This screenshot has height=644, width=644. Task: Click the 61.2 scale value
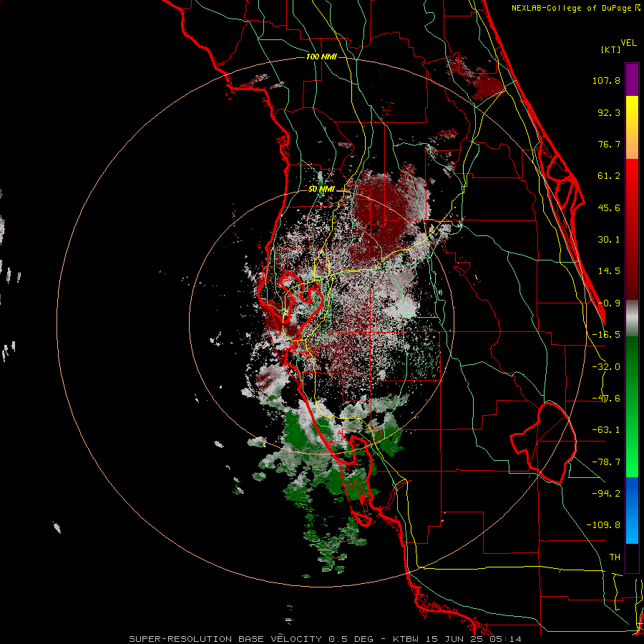pos(609,176)
